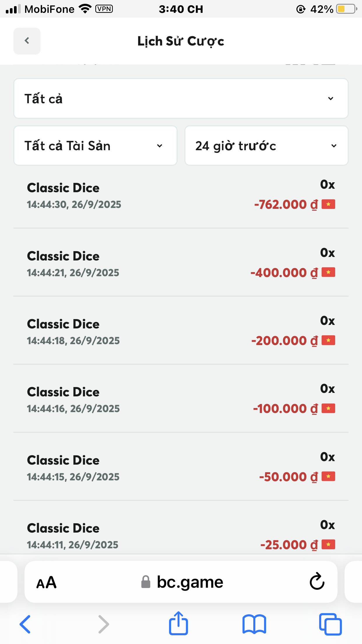Screen dimensions: 362x644
Task: Open the Classic Dice bet at 14:44:30
Action: coord(181,195)
